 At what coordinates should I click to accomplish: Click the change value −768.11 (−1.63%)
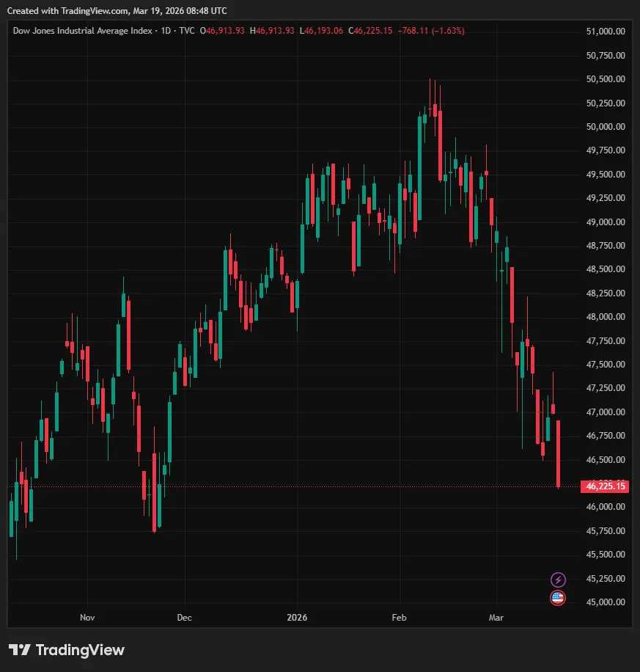click(431, 31)
